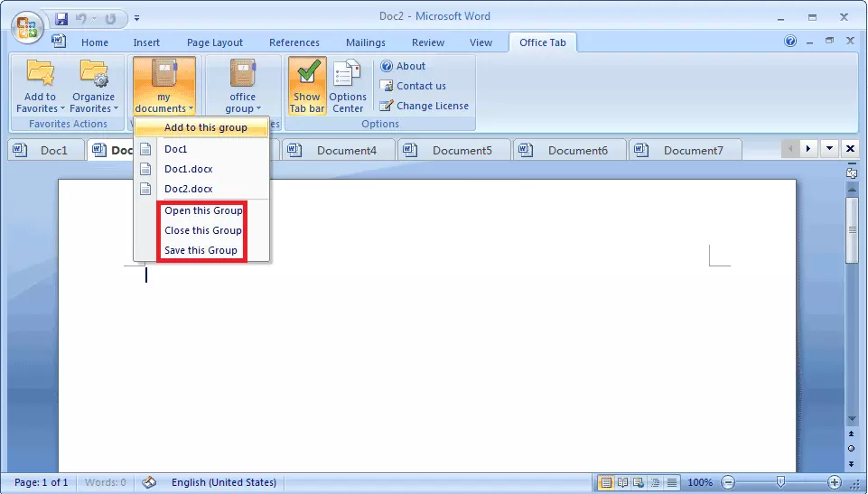The image size is (868, 494).
Task: Switch to the Document7 tab
Action: pyautogui.click(x=686, y=151)
